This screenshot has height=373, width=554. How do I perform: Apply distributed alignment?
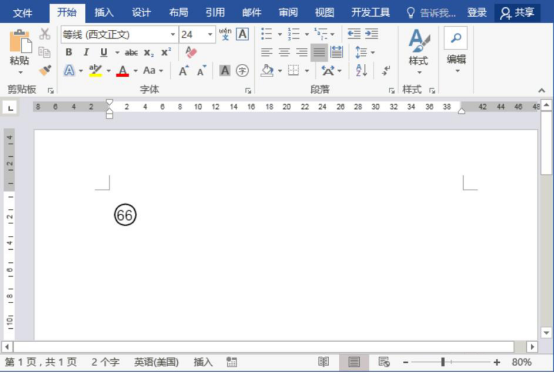pos(336,52)
